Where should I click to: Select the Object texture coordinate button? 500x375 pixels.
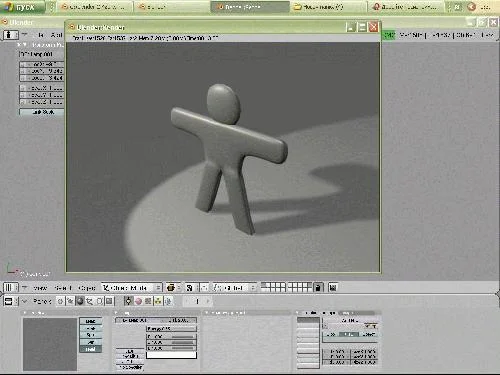(368, 334)
